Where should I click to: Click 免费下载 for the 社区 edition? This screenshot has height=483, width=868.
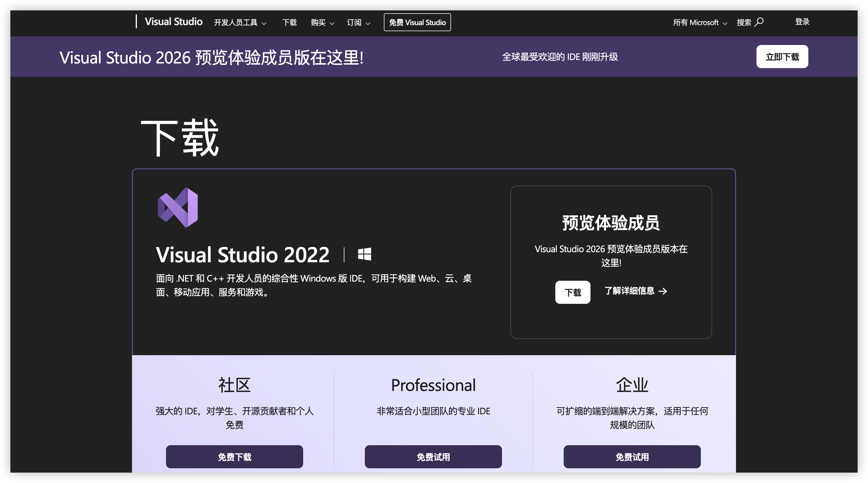pyautogui.click(x=234, y=457)
